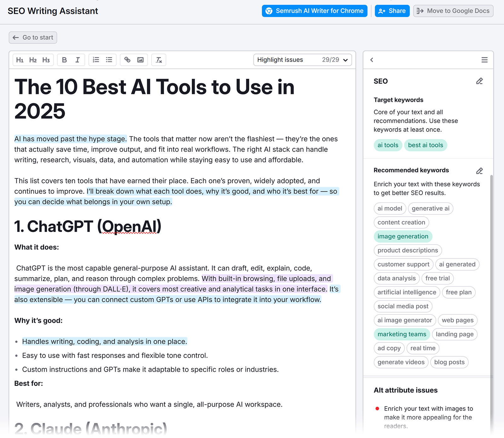
Task: Click Semrush AI Writer for Chrome
Action: point(314,11)
